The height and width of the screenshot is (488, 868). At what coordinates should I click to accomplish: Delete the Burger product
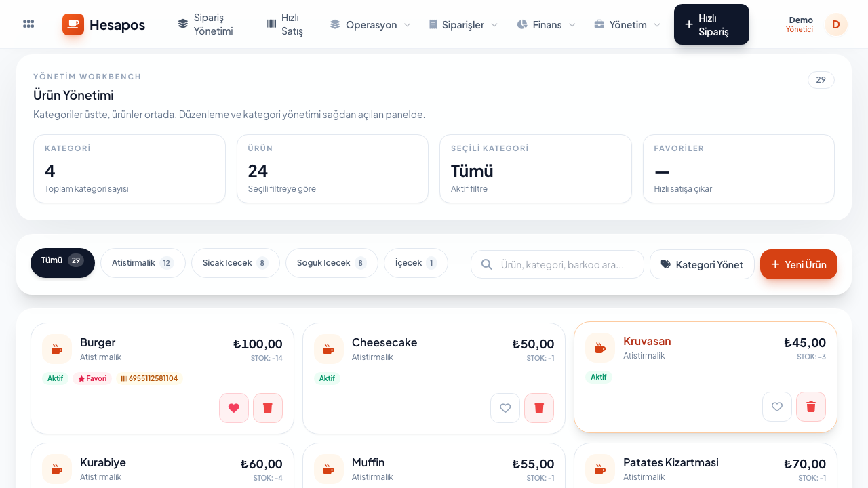268,408
